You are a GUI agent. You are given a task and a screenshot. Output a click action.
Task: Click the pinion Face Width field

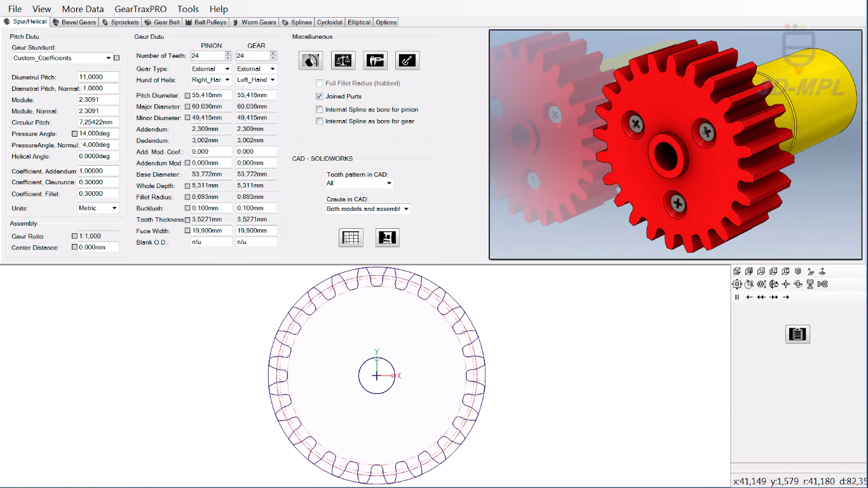[211, 231]
